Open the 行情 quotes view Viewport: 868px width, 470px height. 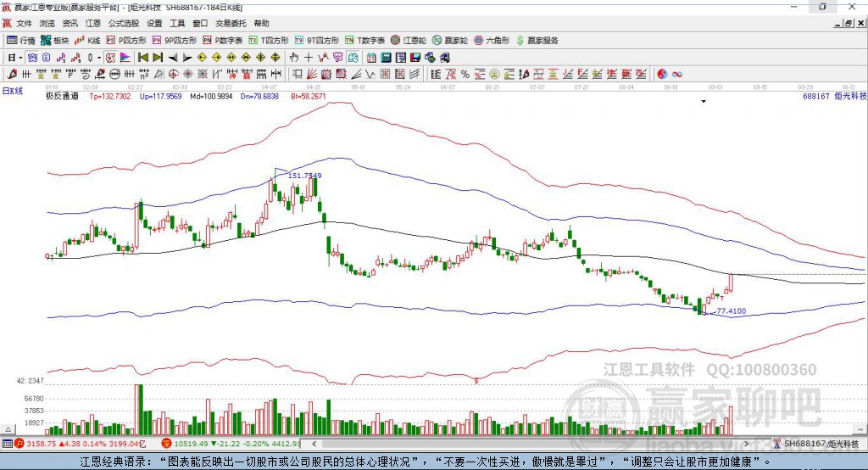tap(21, 41)
